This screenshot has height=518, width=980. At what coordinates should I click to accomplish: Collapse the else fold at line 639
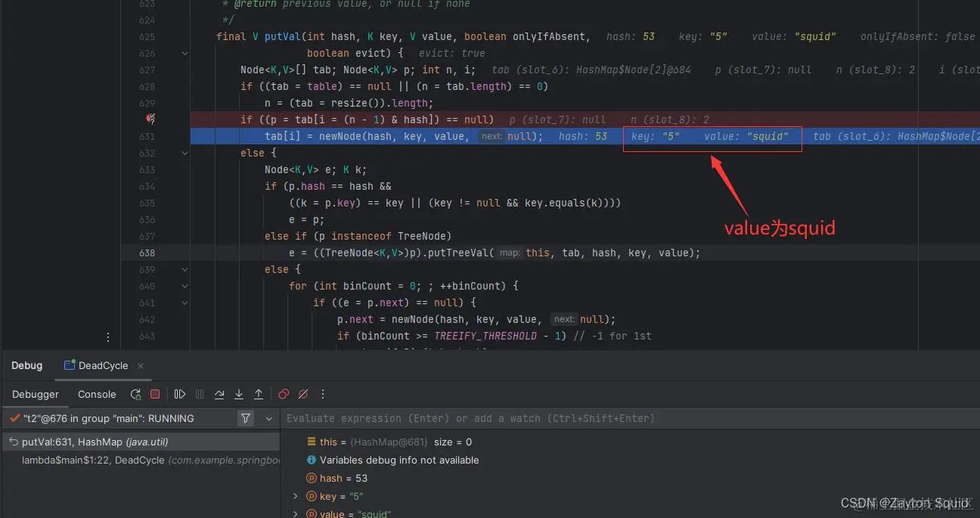(x=185, y=269)
